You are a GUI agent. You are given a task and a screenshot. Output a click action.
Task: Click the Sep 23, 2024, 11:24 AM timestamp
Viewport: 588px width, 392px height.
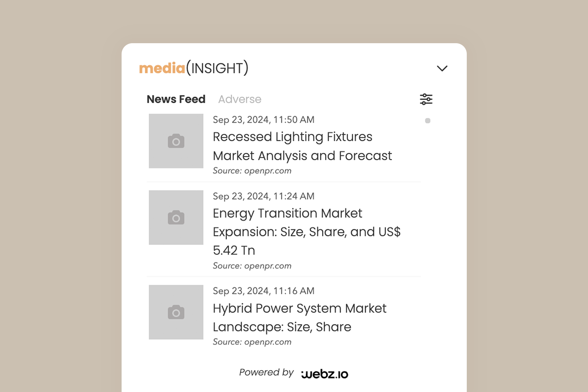[x=264, y=196]
